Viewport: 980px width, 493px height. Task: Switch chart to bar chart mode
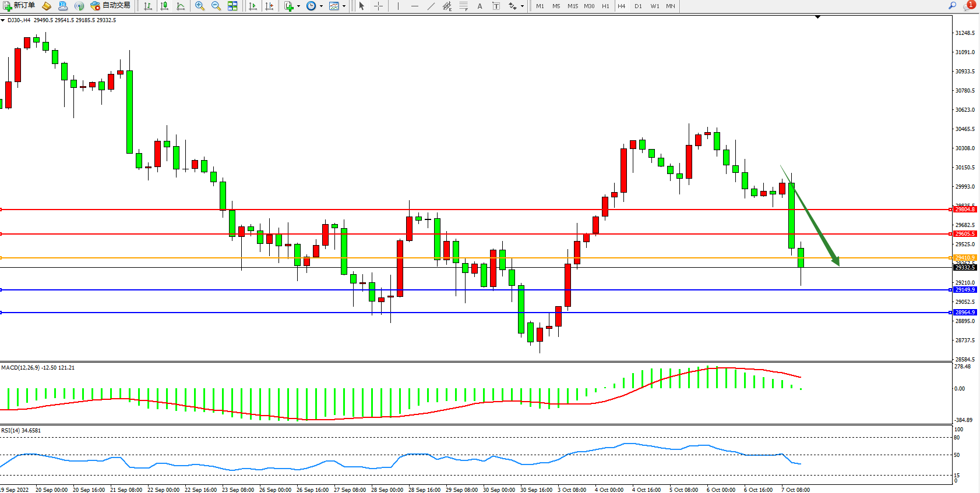point(148,6)
